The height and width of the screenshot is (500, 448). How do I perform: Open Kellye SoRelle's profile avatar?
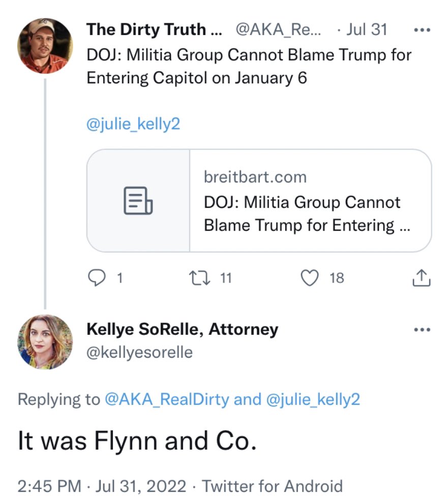[x=45, y=341]
